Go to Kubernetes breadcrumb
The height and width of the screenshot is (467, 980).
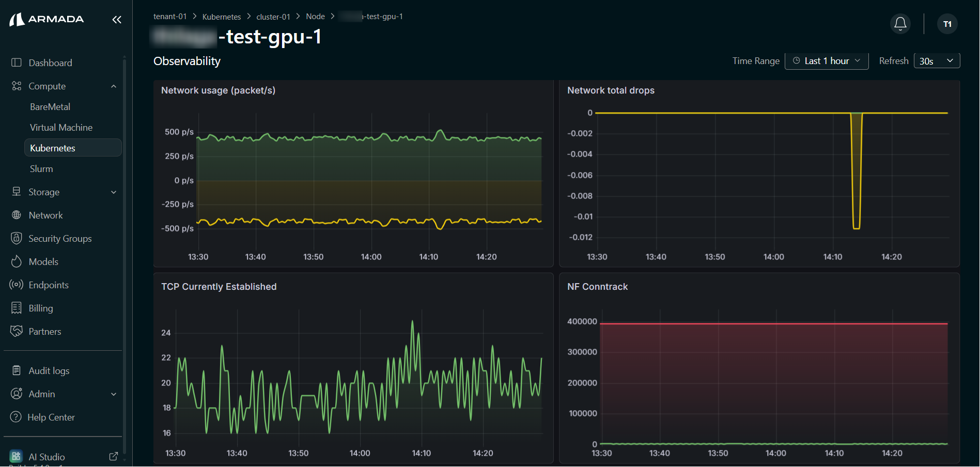point(222,17)
